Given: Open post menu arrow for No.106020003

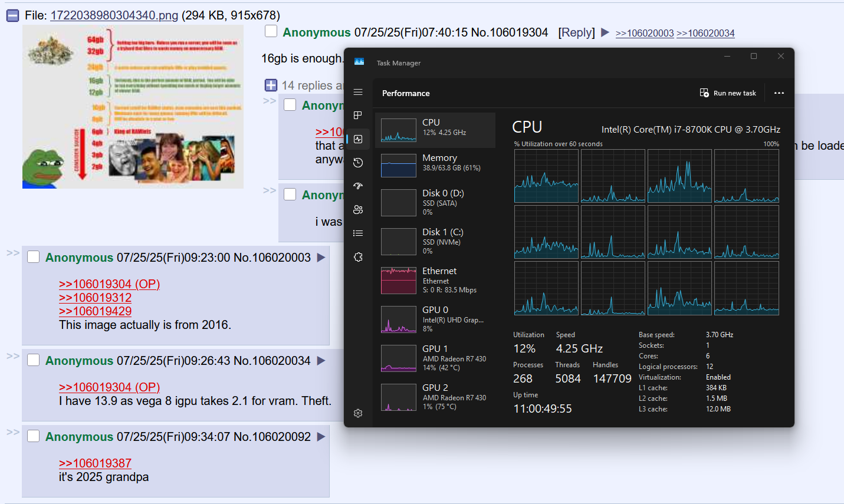Looking at the screenshot, I should (x=321, y=258).
